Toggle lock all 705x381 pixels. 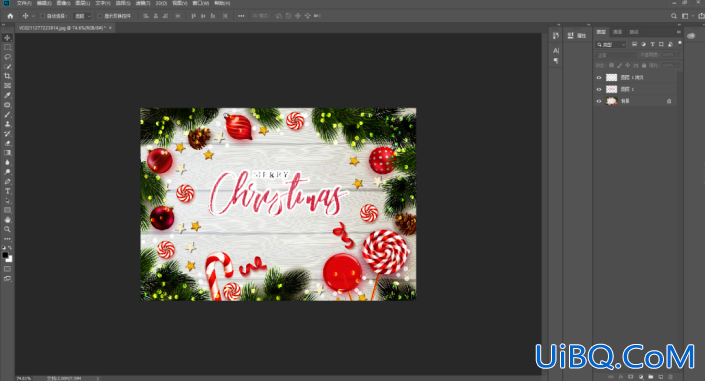[643, 65]
